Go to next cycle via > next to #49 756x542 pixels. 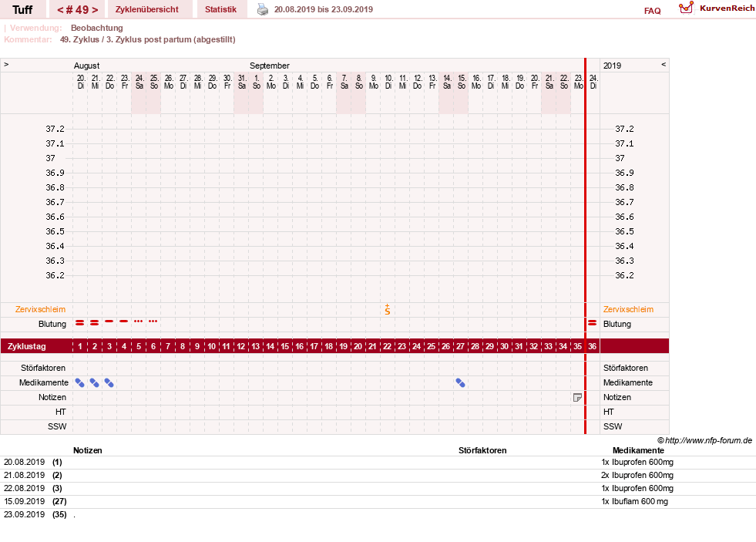click(x=95, y=10)
